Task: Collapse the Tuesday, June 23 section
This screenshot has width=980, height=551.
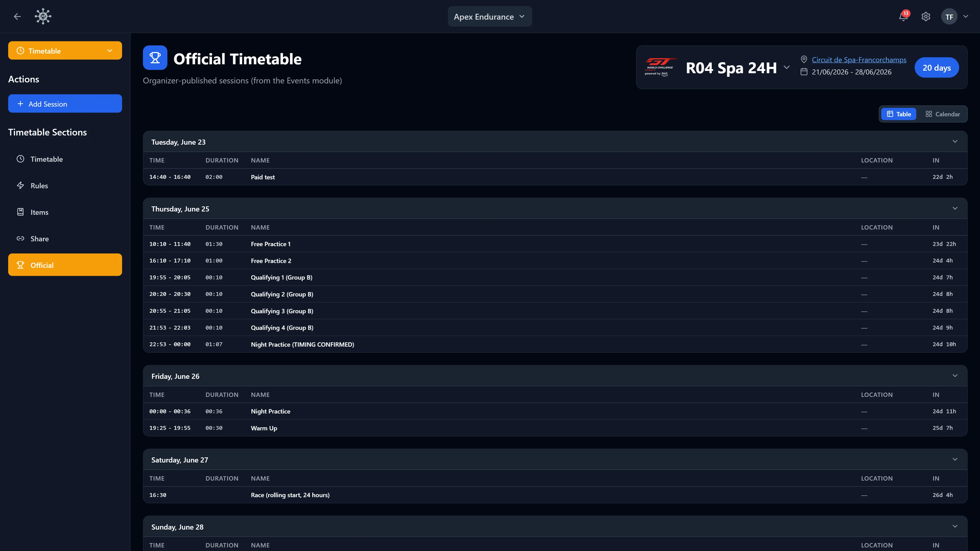Action: [x=955, y=142]
